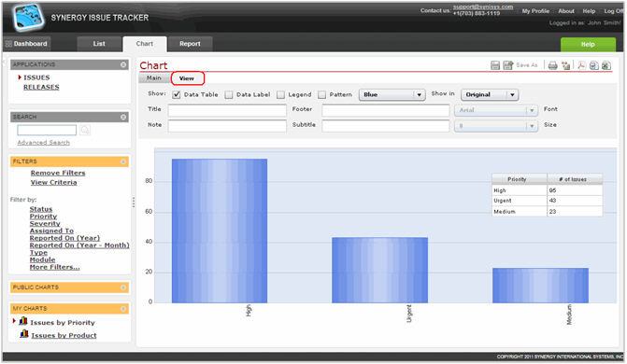Click the Save As disk icon
This screenshot has width=627, height=364.
click(x=507, y=65)
